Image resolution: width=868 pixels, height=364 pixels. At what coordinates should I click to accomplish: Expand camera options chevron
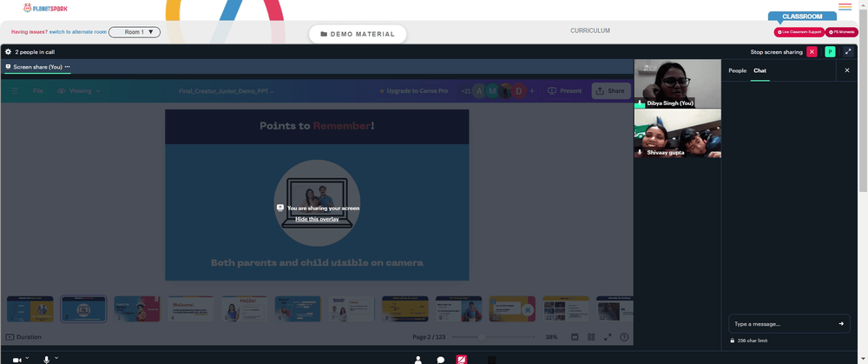pyautogui.click(x=27, y=358)
